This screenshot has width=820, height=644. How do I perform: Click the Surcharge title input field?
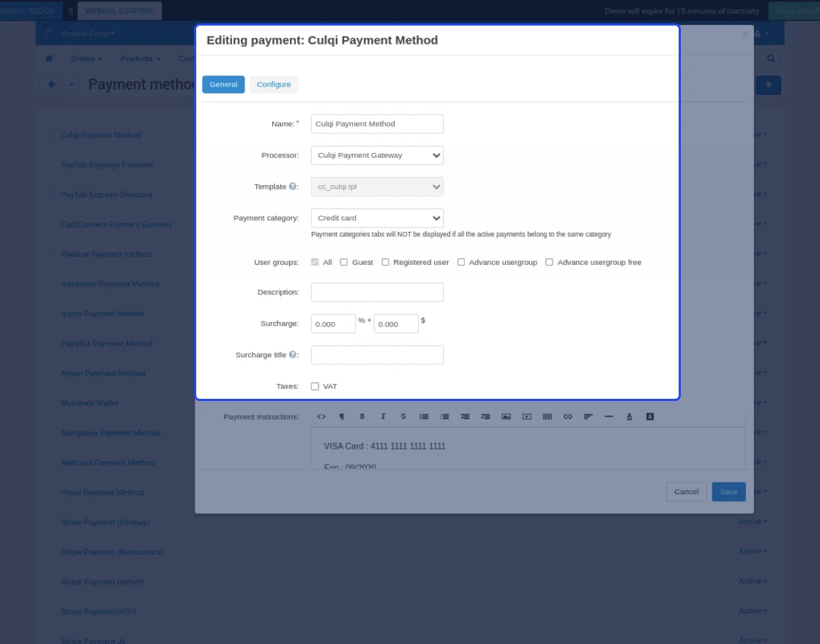click(377, 355)
